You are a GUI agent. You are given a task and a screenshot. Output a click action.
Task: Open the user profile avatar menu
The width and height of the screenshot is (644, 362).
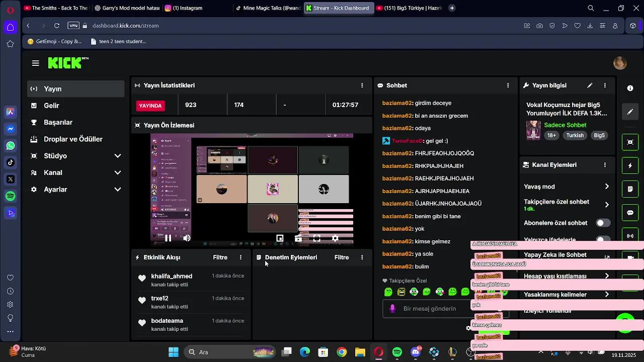click(x=620, y=63)
